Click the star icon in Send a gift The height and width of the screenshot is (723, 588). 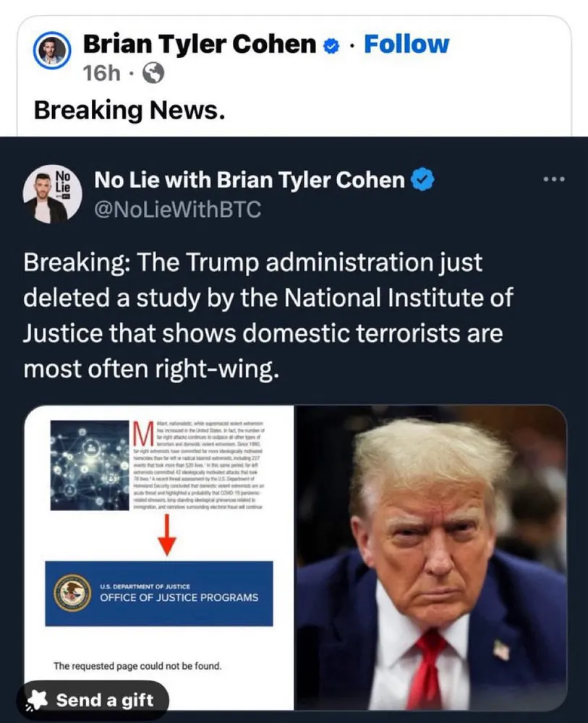pyautogui.click(x=37, y=701)
